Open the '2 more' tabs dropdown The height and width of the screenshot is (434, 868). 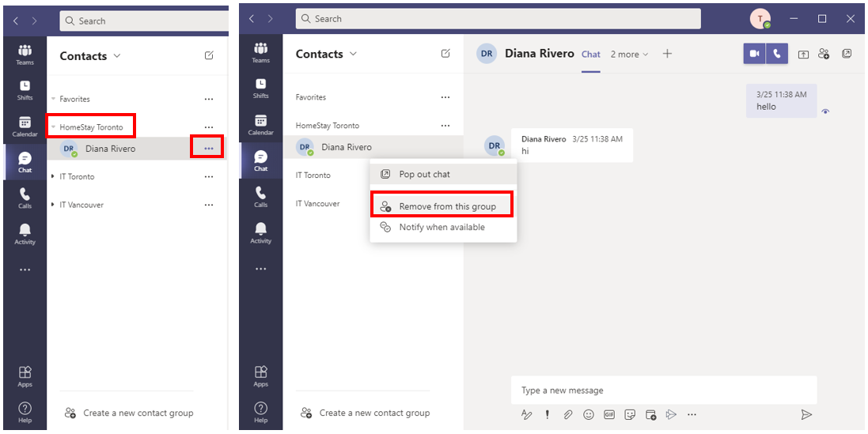click(629, 55)
